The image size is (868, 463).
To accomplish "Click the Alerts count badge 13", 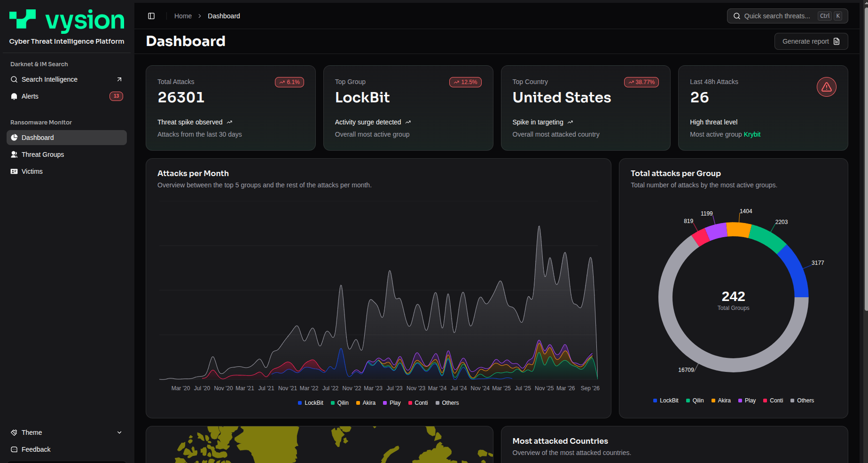I will tap(116, 96).
